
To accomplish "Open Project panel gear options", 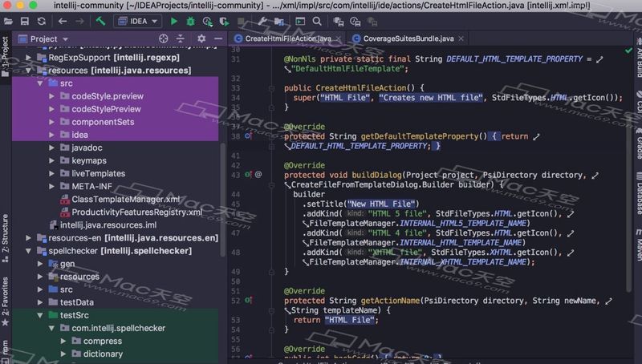I will 201,38.
